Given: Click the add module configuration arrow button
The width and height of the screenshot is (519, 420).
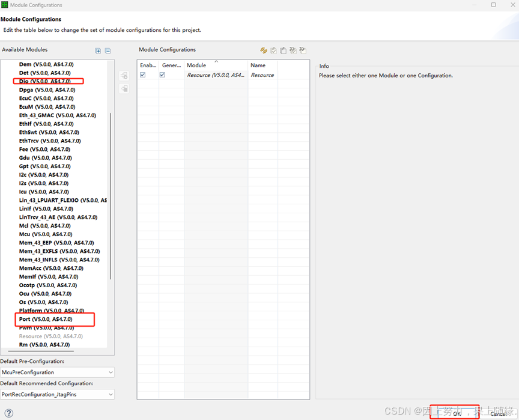Looking at the screenshot, I should pos(124,76).
